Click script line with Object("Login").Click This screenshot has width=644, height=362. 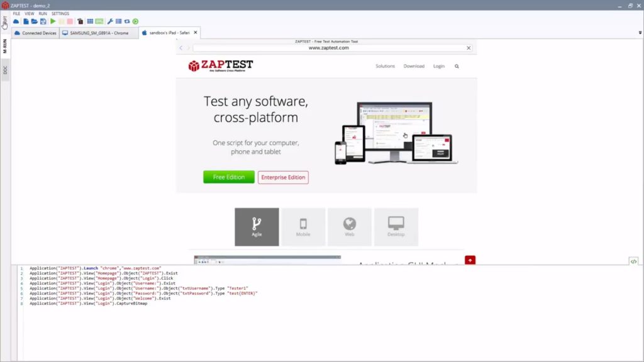[x=101, y=278]
